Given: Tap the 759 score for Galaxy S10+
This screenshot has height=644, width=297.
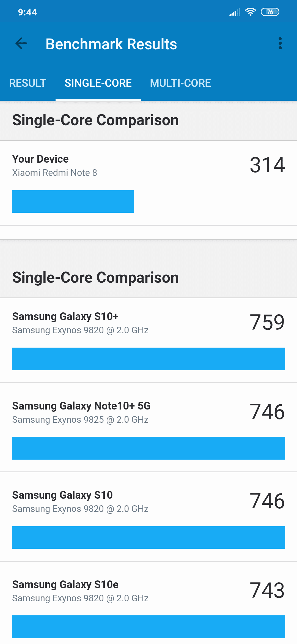Looking at the screenshot, I should 267,322.
